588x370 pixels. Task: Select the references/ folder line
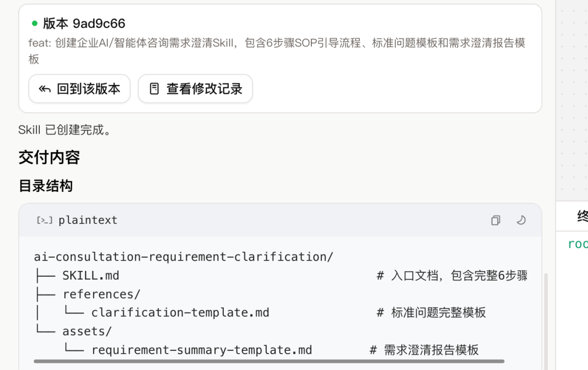(x=101, y=294)
